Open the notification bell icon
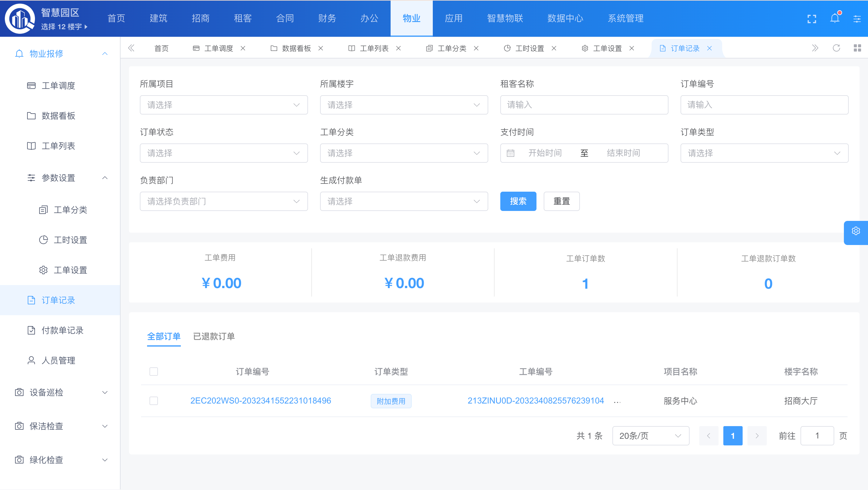 834,18
